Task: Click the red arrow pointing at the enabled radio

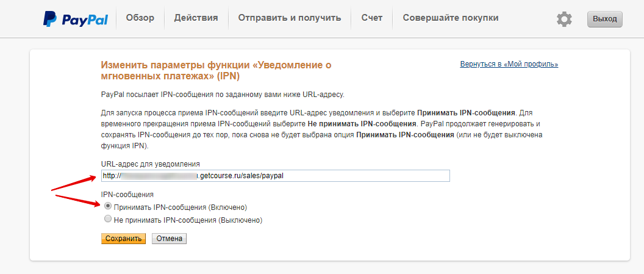Action: [x=78, y=200]
